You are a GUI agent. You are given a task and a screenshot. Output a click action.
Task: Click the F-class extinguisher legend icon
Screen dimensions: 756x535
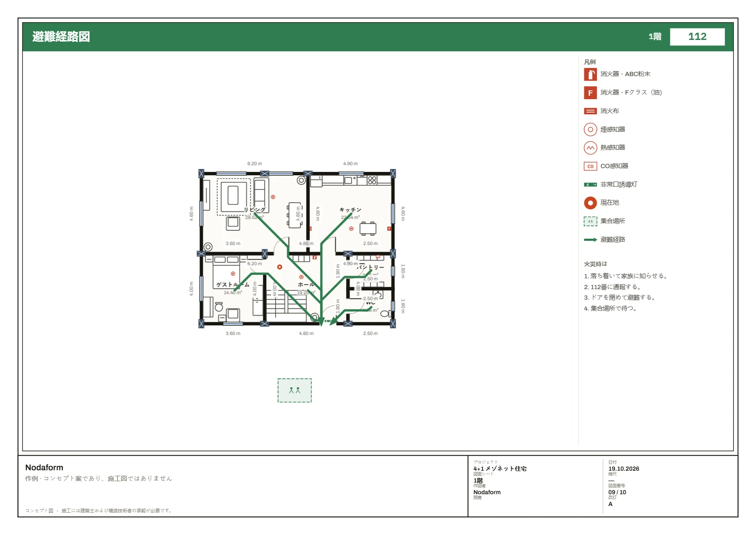(590, 93)
